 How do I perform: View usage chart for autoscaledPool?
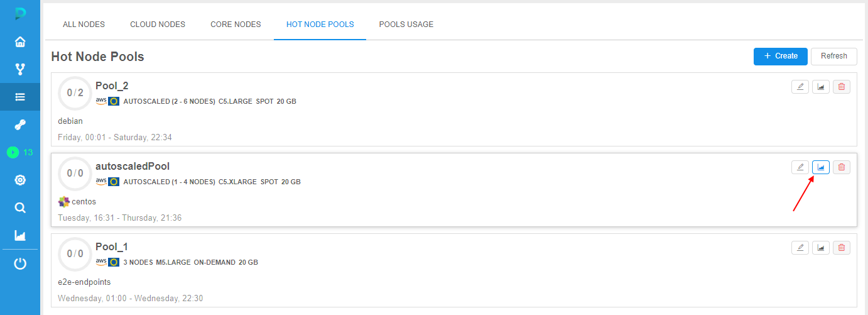821,167
